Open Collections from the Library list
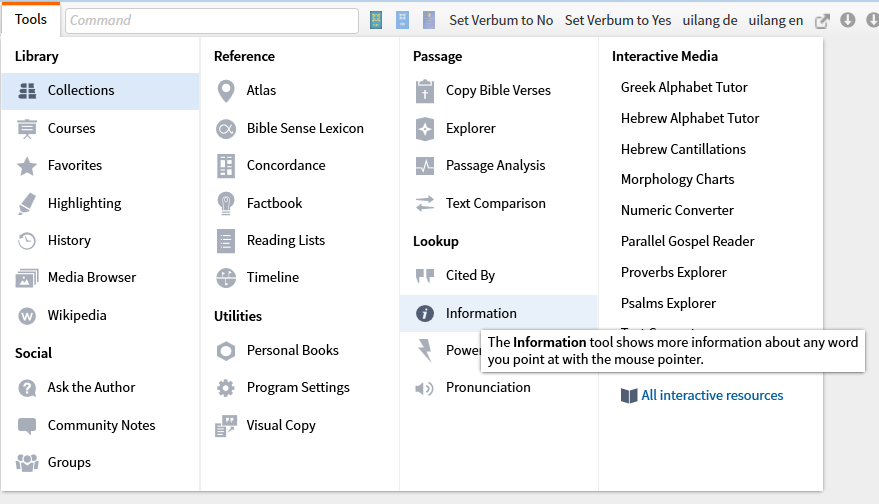The width and height of the screenshot is (879, 504). (100, 91)
